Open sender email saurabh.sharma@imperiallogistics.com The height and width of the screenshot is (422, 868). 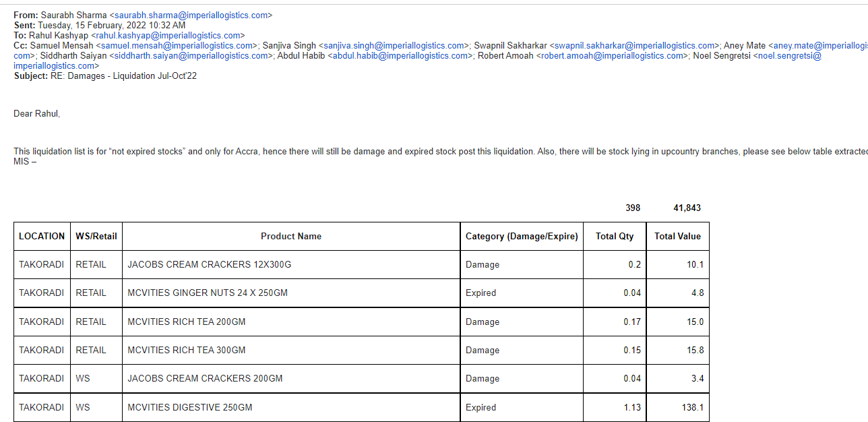[x=191, y=15]
